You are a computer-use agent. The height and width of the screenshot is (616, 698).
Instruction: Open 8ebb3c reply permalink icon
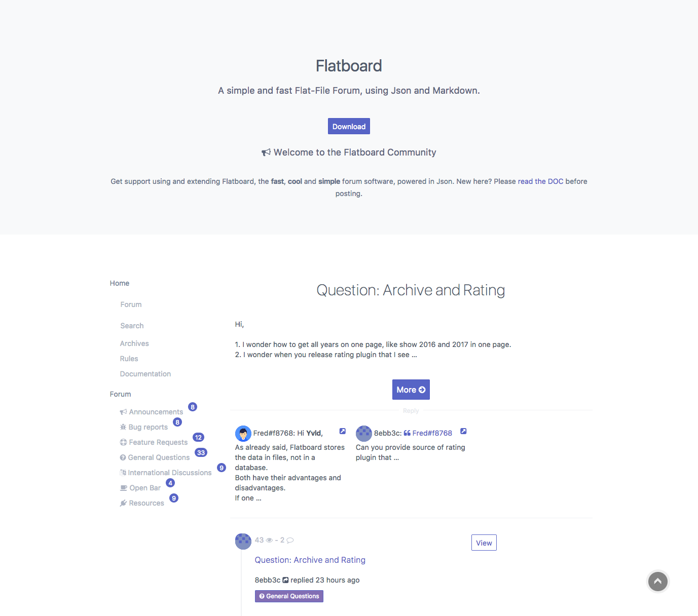coord(463,431)
